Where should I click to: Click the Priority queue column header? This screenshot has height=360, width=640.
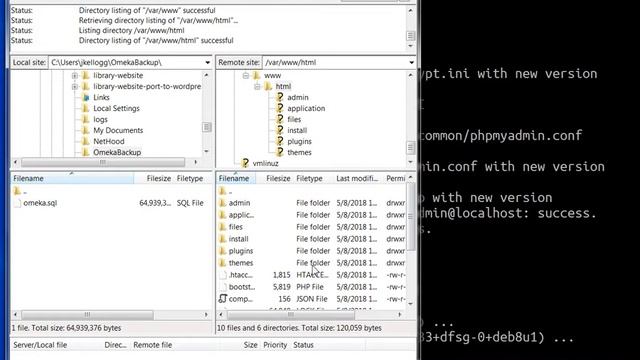pyautogui.click(x=275, y=345)
